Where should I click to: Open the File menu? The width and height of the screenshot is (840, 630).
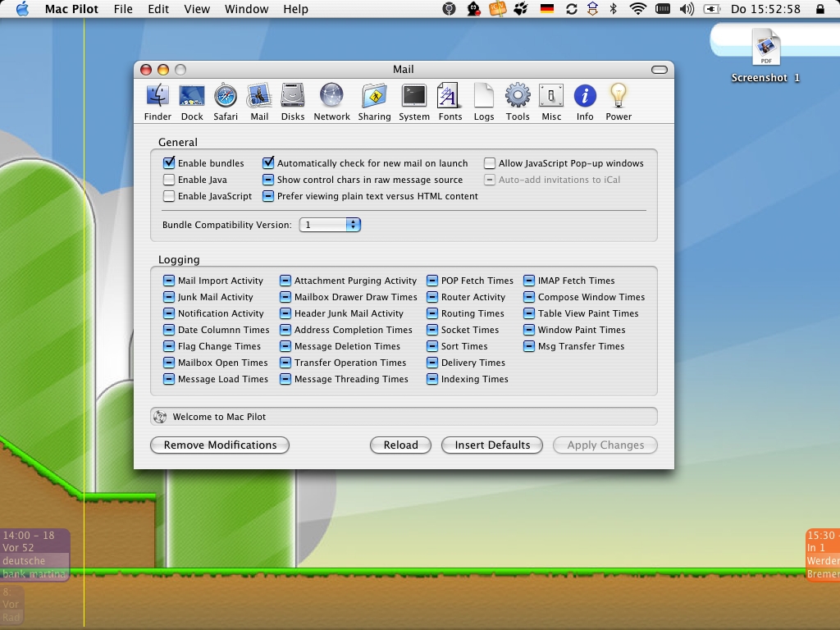[123, 9]
